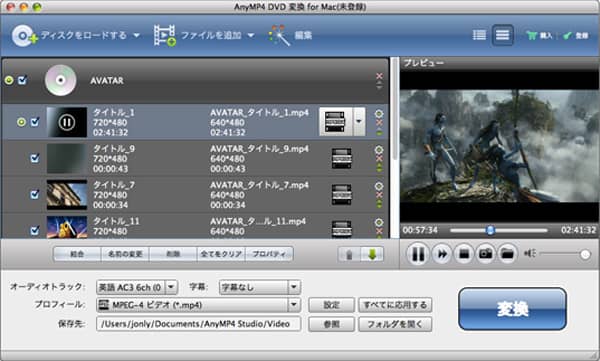Screen dimensions: 600x361
Task: Open the profile (プロフィール) MPEG-4 dropdown
Action: point(294,305)
